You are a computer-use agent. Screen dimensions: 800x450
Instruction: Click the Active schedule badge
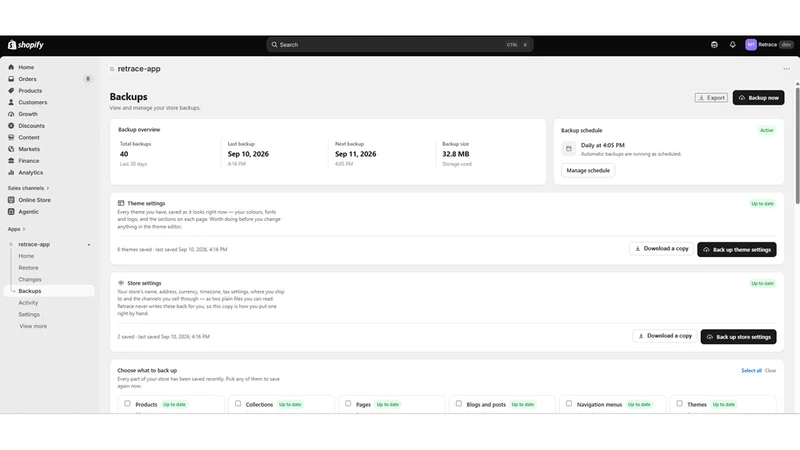pyautogui.click(x=766, y=130)
